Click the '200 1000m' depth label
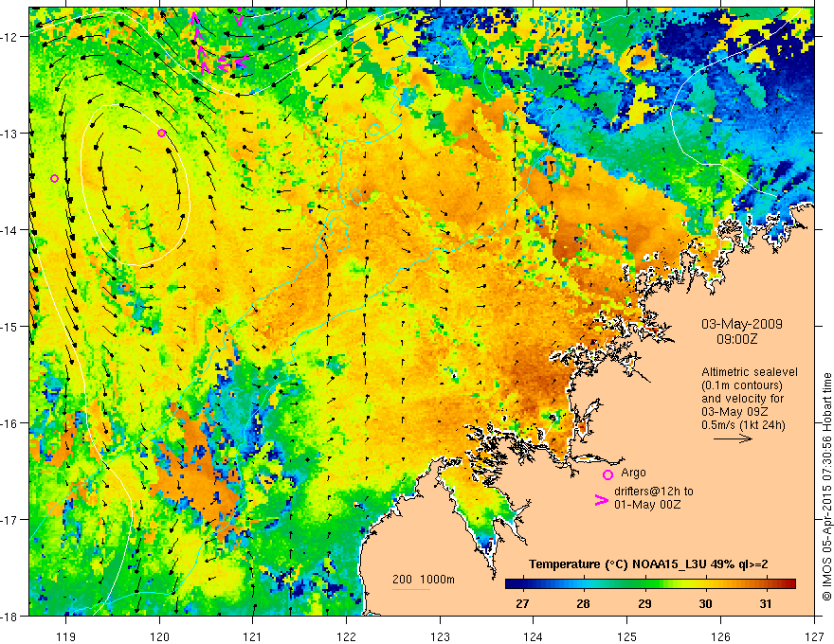The image size is (834, 644). click(x=424, y=580)
